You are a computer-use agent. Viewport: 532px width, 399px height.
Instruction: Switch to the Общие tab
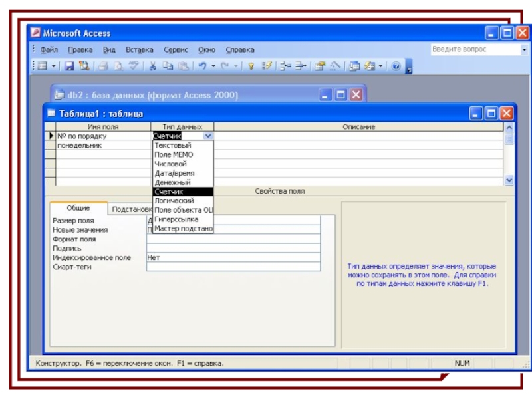(78, 208)
